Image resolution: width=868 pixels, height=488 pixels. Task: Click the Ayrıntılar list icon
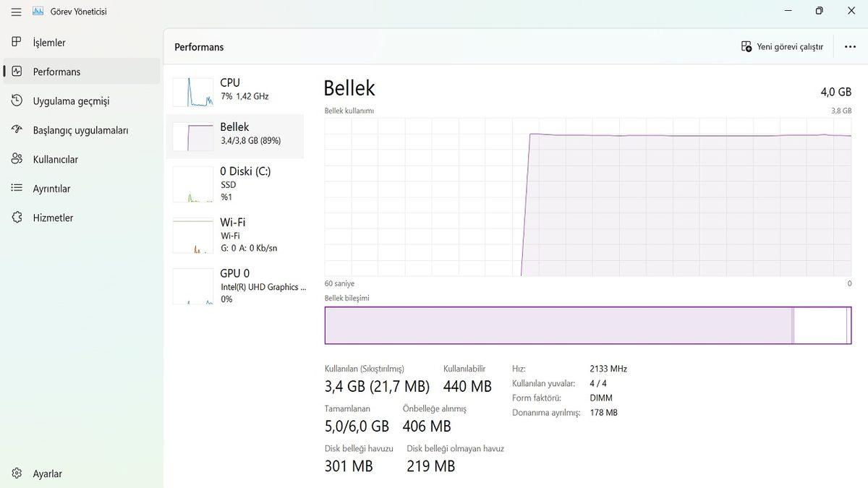(x=17, y=189)
